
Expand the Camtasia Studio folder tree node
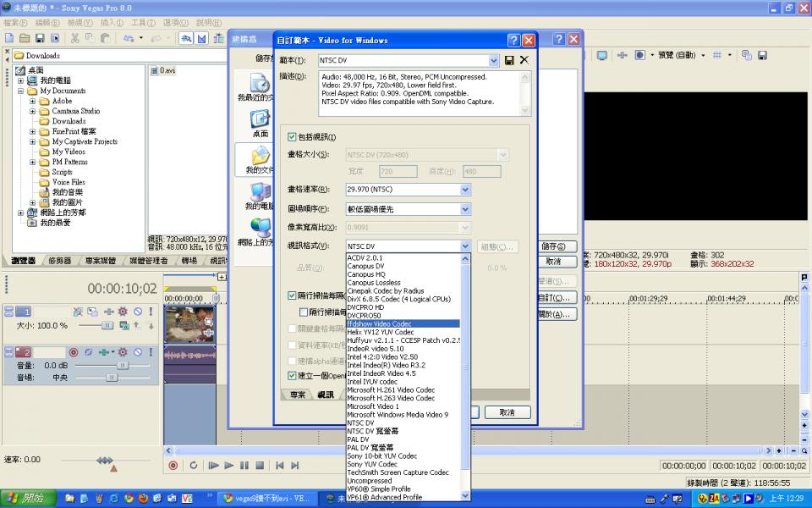coord(33,111)
